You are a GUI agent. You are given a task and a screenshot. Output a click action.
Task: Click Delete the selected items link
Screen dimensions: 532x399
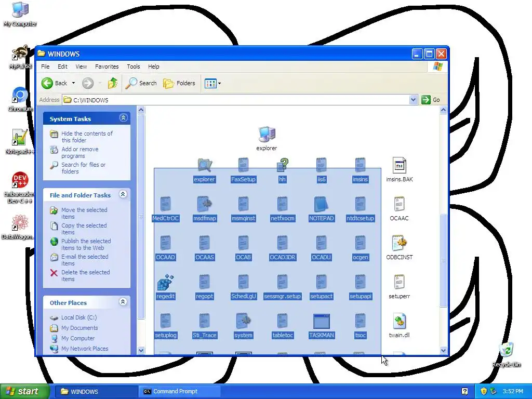point(86,275)
